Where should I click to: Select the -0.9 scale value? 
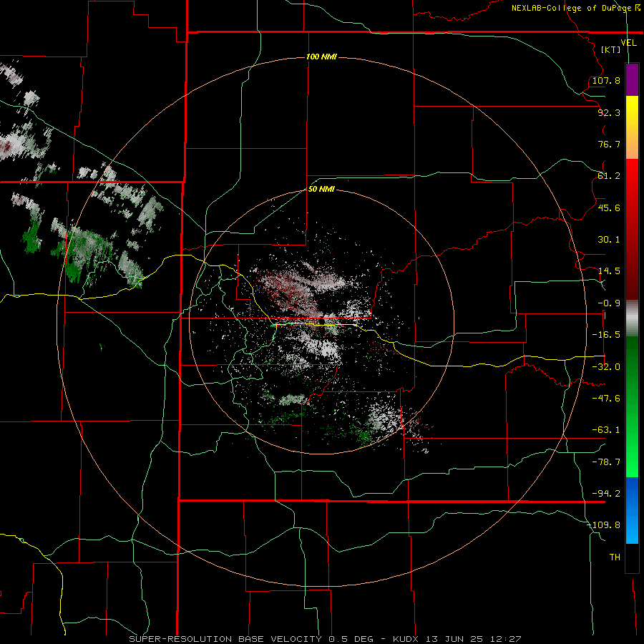tap(609, 303)
